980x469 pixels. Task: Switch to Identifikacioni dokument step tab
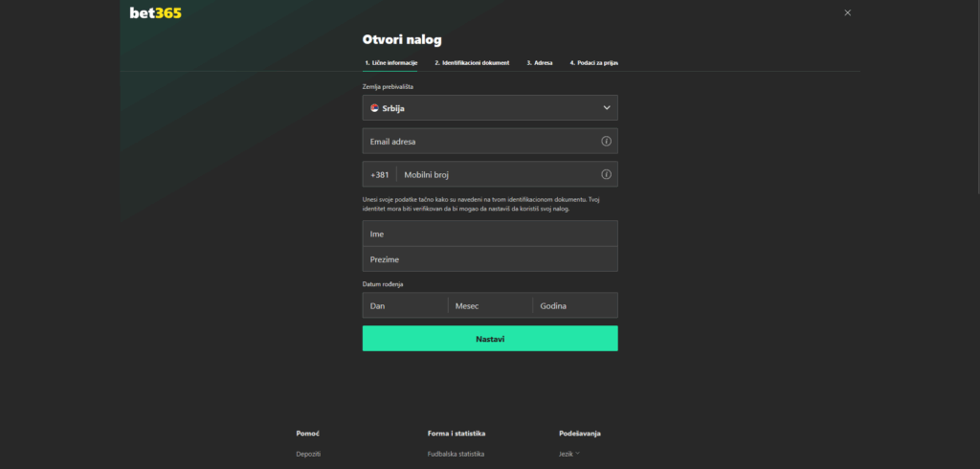pos(471,63)
